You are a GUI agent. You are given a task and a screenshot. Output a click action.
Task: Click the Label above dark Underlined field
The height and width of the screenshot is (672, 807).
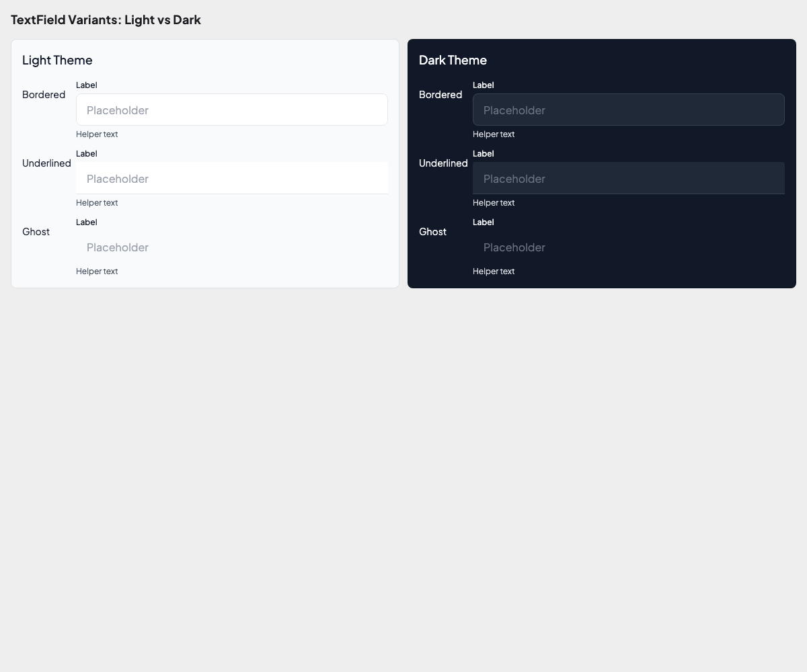484,154
